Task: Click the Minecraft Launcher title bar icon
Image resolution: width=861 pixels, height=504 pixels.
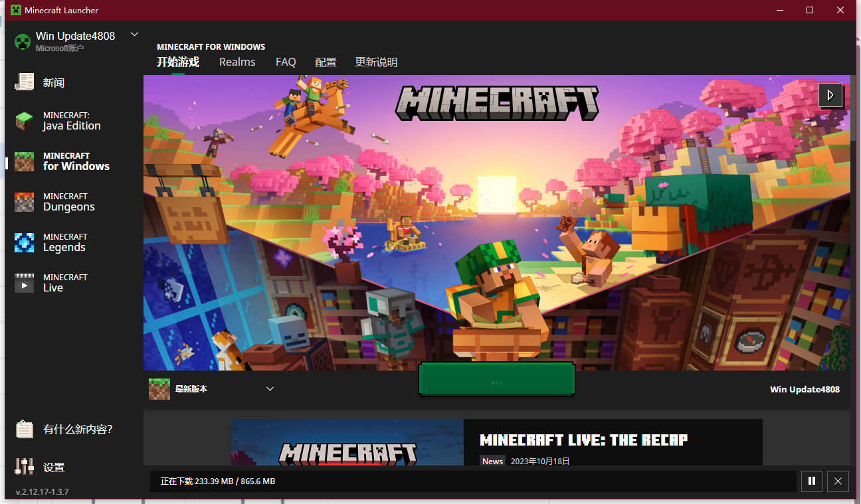Action: pos(15,10)
